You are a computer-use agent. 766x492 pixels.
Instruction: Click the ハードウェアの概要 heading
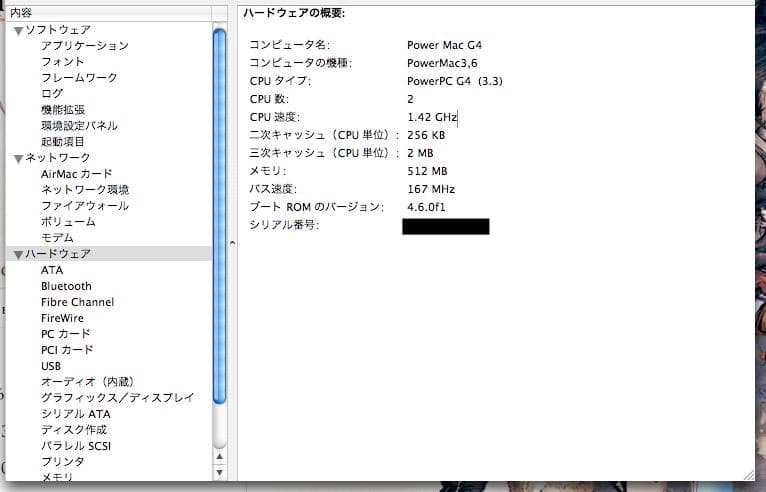pos(294,13)
